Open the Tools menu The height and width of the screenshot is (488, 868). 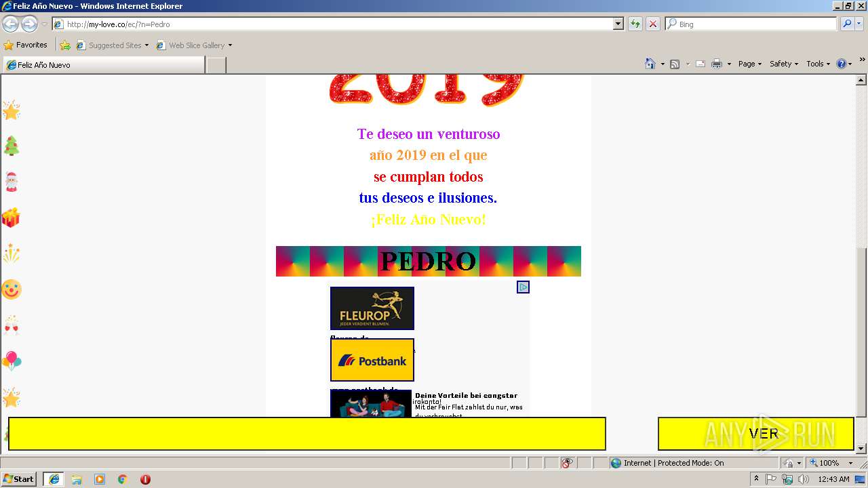tap(818, 64)
